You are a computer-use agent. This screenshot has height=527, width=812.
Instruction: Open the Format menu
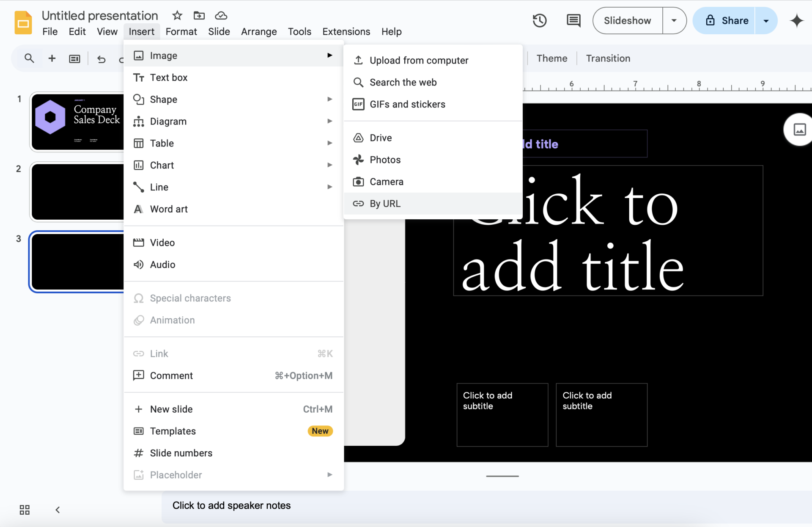click(x=181, y=32)
